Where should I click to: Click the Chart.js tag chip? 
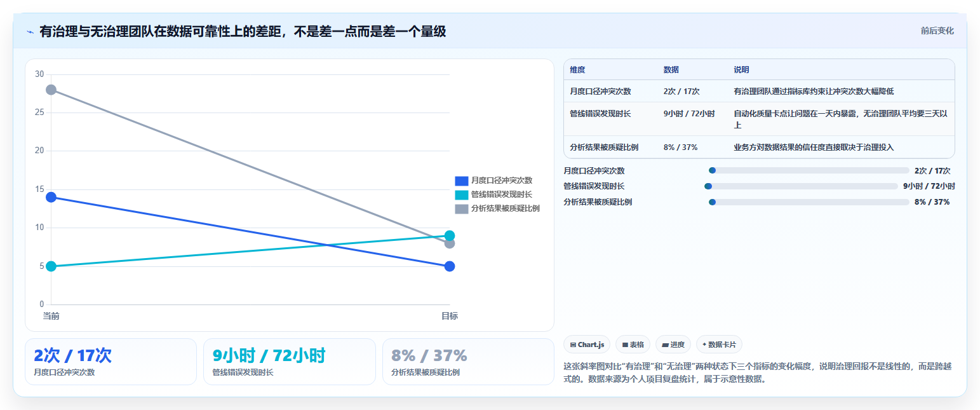[x=587, y=345]
